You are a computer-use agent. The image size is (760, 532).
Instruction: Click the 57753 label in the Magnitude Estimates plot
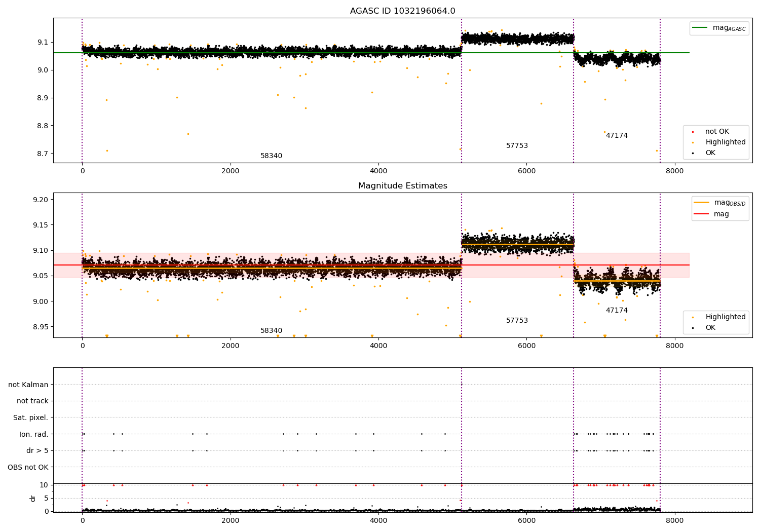coord(517,321)
